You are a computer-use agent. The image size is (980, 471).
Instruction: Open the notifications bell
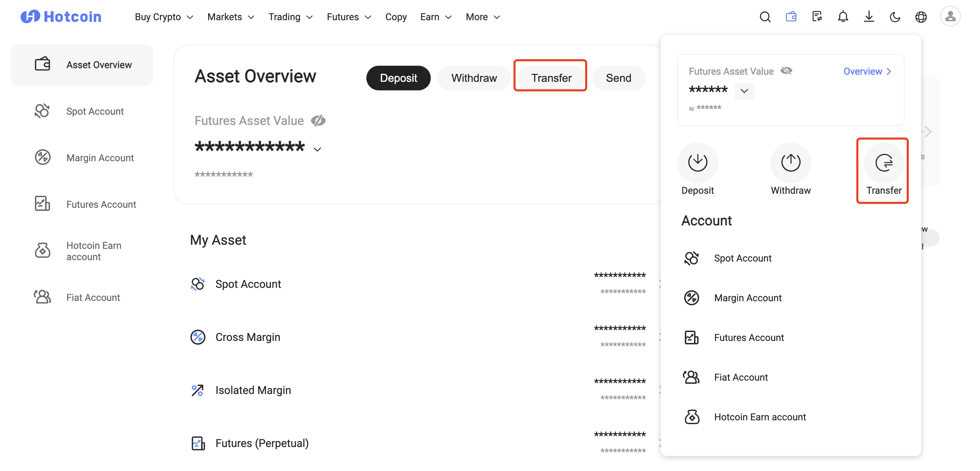tap(843, 17)
